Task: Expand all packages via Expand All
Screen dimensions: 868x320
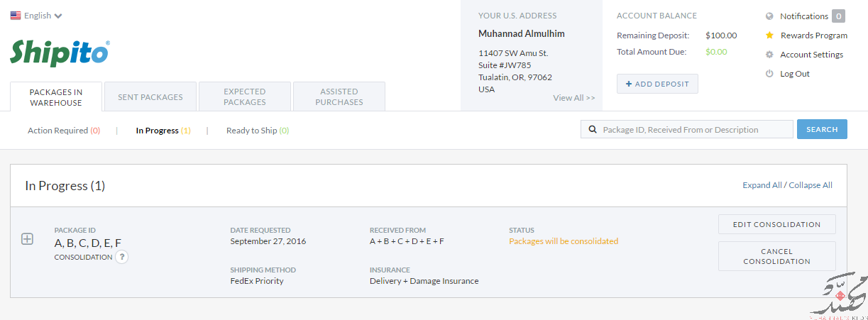Action: click(762, 185)
